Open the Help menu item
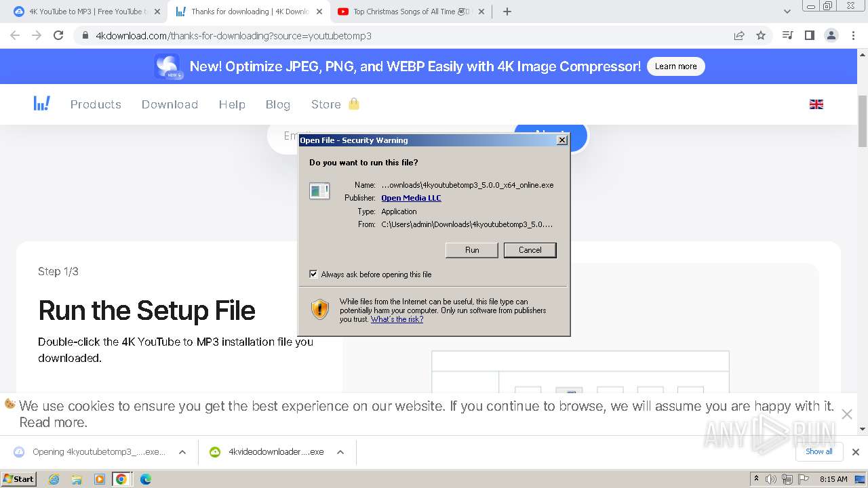The width and height of the screenshot is (868, 488). tap(232, 104)
